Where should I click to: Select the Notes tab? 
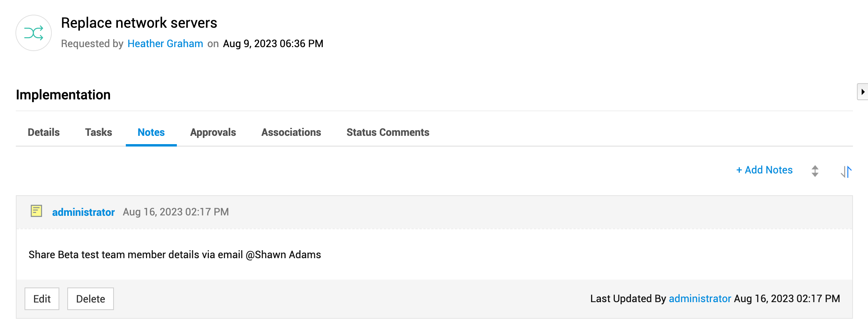151,132
